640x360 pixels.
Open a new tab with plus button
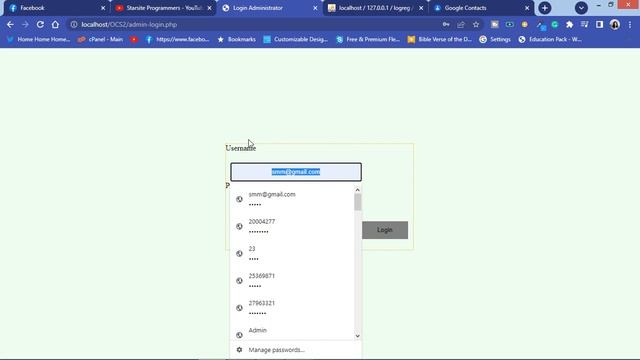544,8
